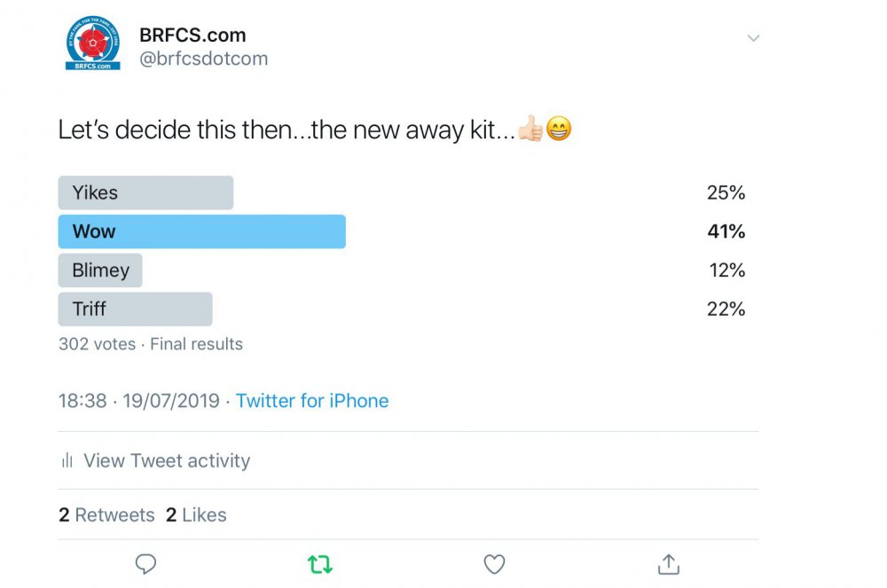Screen dimensions: 887x588
Task: Click the grinning face emoji in tweet
Action: (x=559, y=130)
